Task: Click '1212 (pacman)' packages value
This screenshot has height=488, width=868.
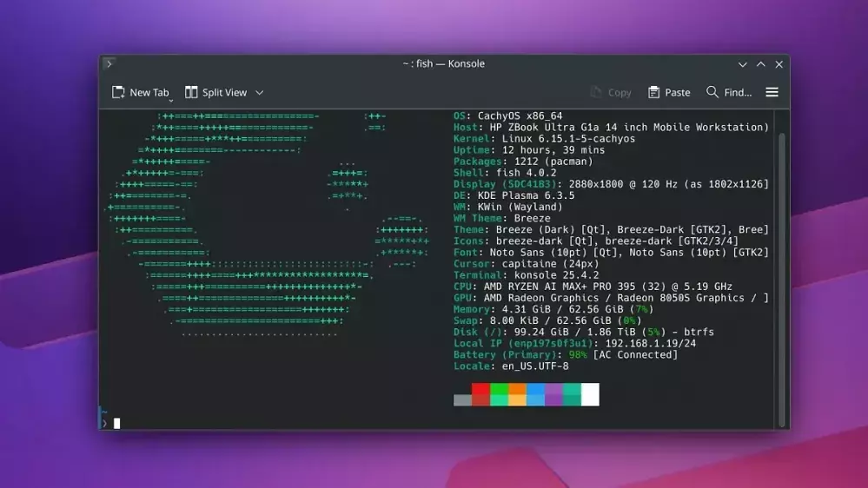Action: point(553,162)
